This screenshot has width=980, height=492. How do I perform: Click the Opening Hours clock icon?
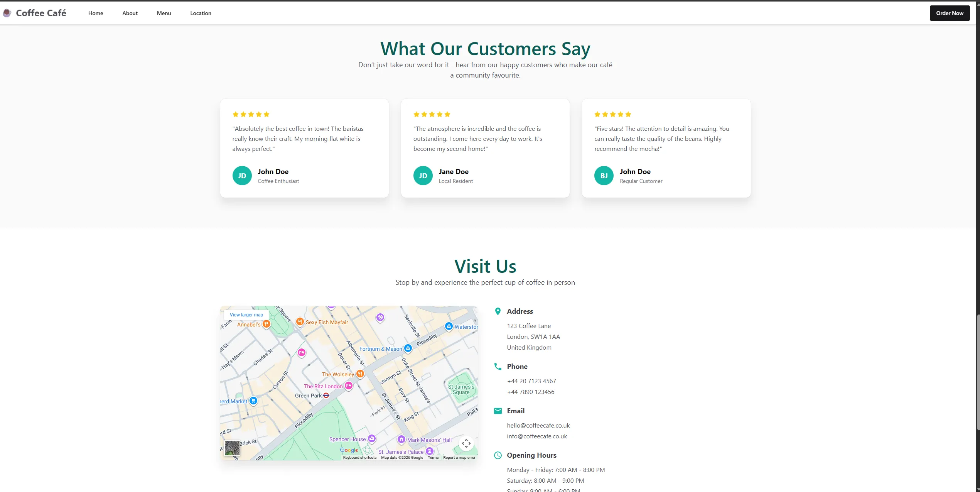[498, 455]
